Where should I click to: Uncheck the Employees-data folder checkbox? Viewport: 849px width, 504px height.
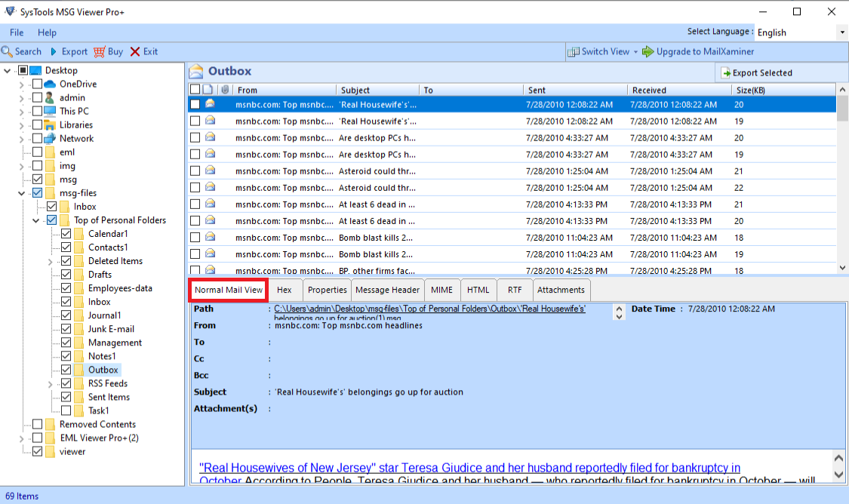point(66,288)
